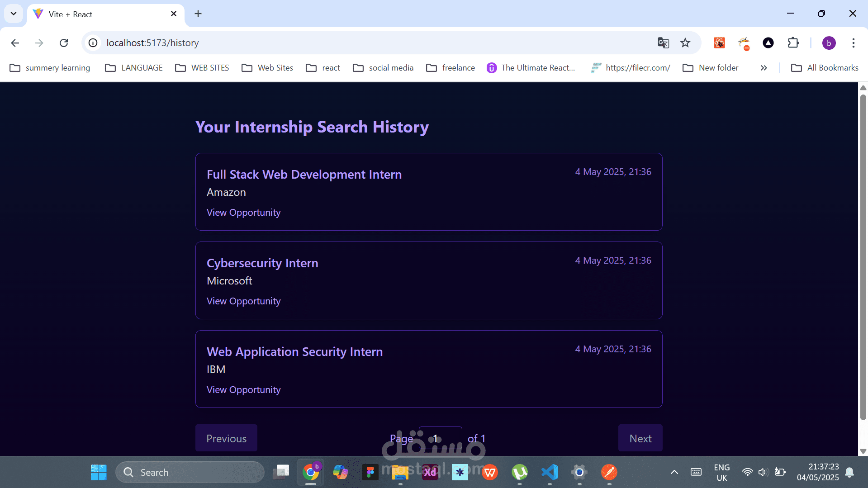Open the 'Web Sites' bookmark folder
This screenshot has width=868, height=488.
point(267,68)
